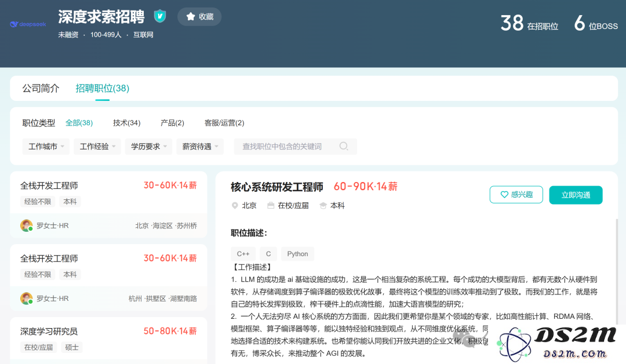Click the 职位描述 heading
Image resolution: width=626 pixels, height=364 pixels.
(x=249, y=233)
